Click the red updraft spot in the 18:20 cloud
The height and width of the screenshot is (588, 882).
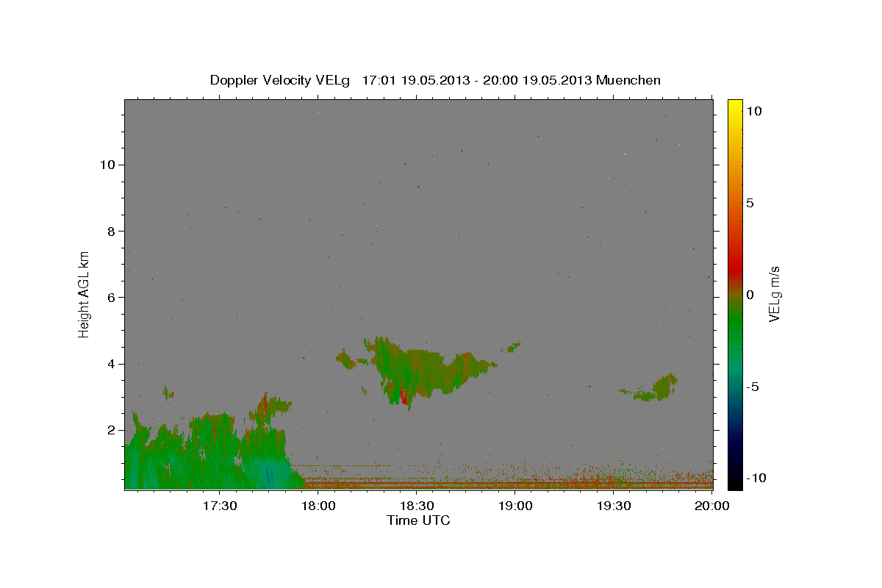(x=404, y=397)
